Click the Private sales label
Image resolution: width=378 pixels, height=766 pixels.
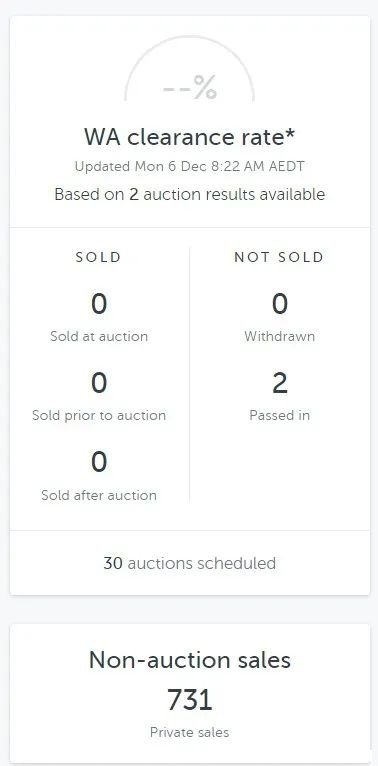click(x=189, y=732)
